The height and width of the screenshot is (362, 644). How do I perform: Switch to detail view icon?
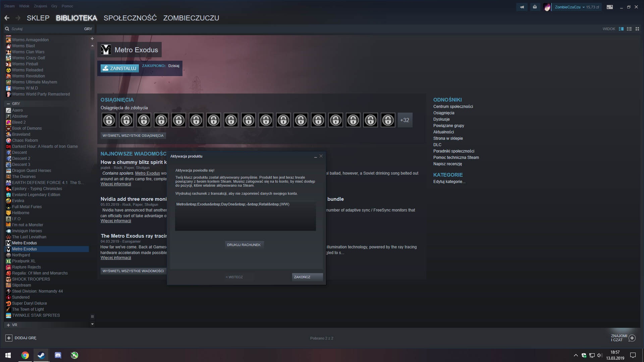click(x=621, y=29)
